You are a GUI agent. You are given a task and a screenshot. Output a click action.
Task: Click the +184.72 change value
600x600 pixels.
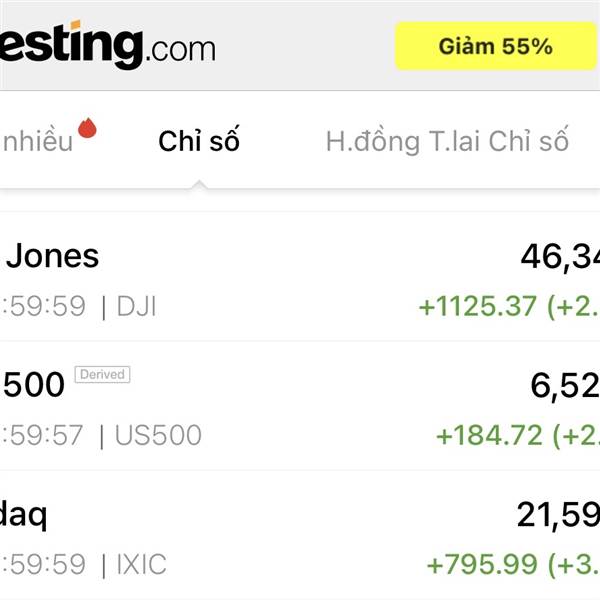(489, 435)
